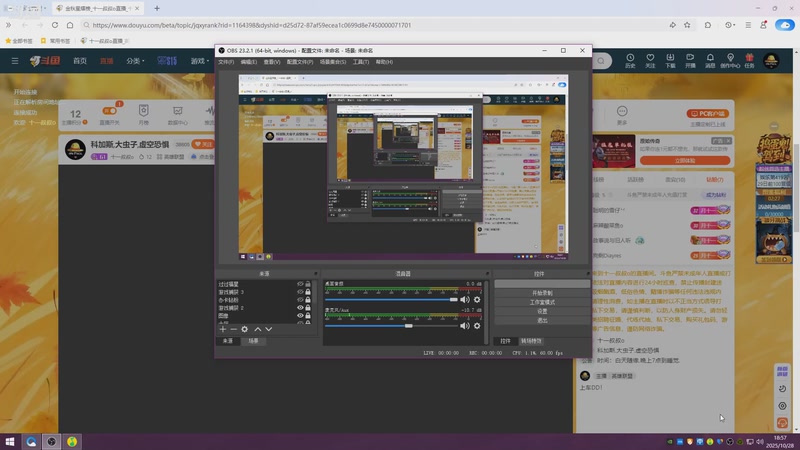Toggle visibility eye of the first source row
The height and width of the screenshot is (450, 800).
tap(300, 284)
